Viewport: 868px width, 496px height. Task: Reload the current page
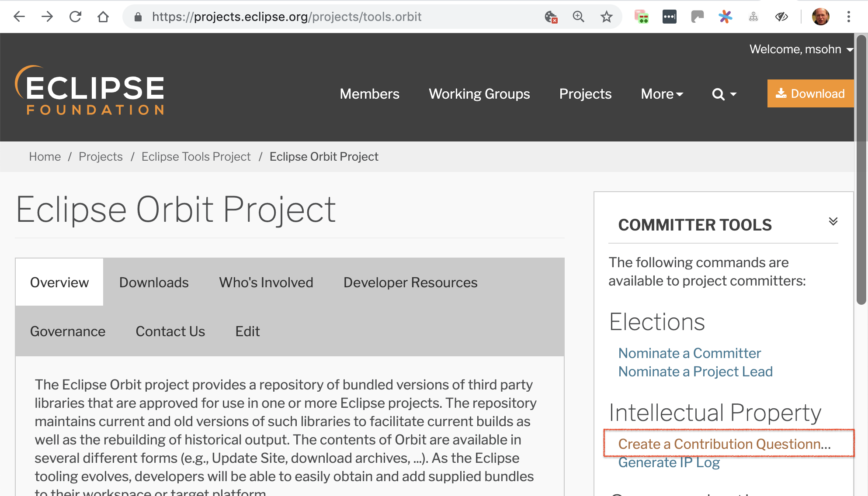[75, 17]
